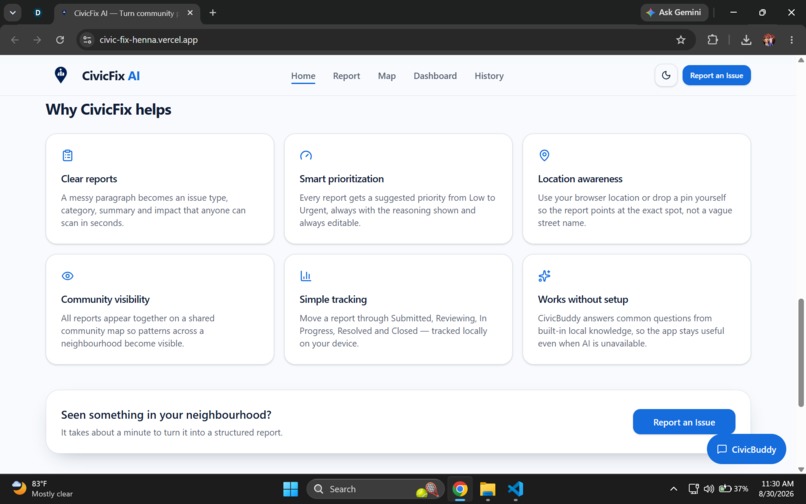Screen dimensions: 806x504
Task: Open the weather widget showing 83°F
Action: (42, 489)
